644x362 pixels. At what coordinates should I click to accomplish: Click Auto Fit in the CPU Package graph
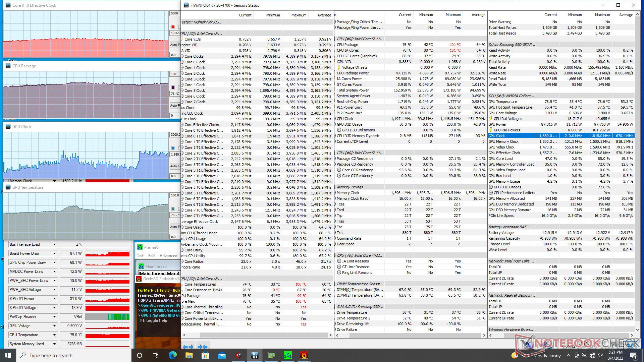click(x=175, y=106)
